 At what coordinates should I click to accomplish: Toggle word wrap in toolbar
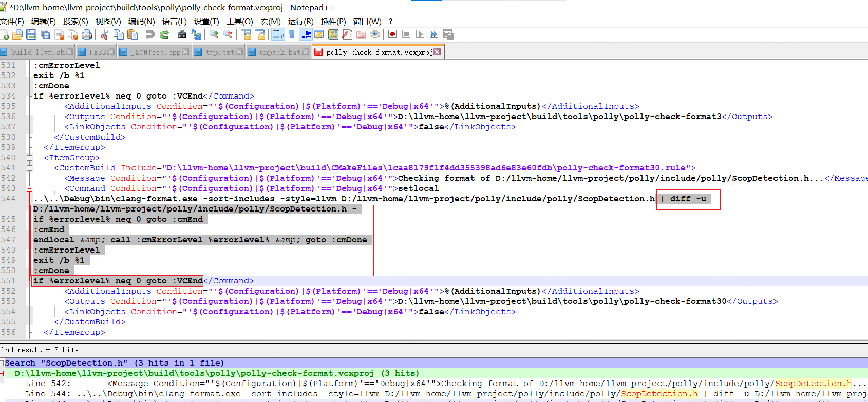278,34
